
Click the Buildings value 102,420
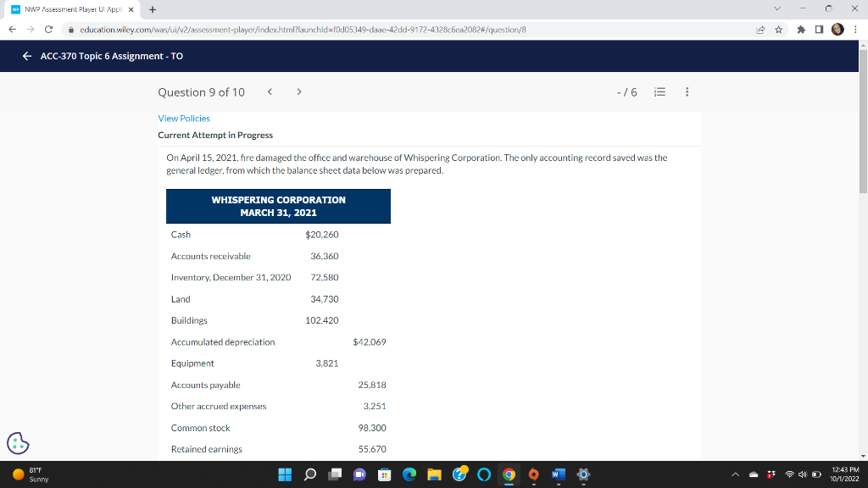click(x=321, y=320)
